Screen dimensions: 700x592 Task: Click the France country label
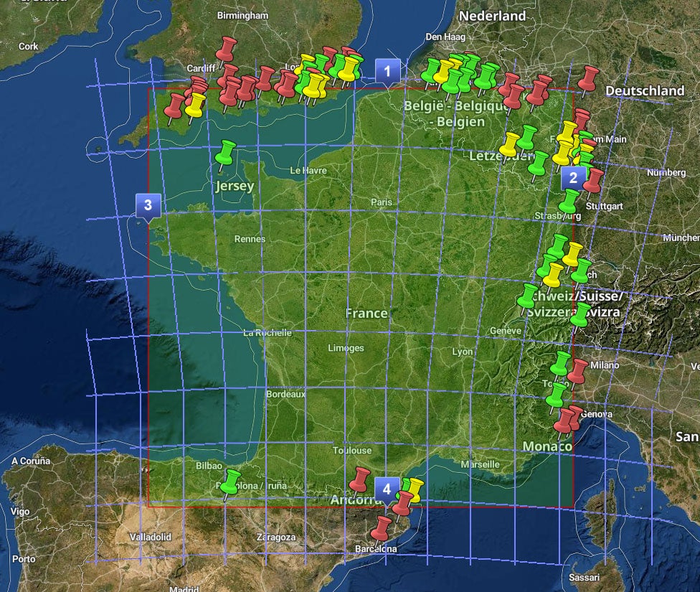point(366,314)
